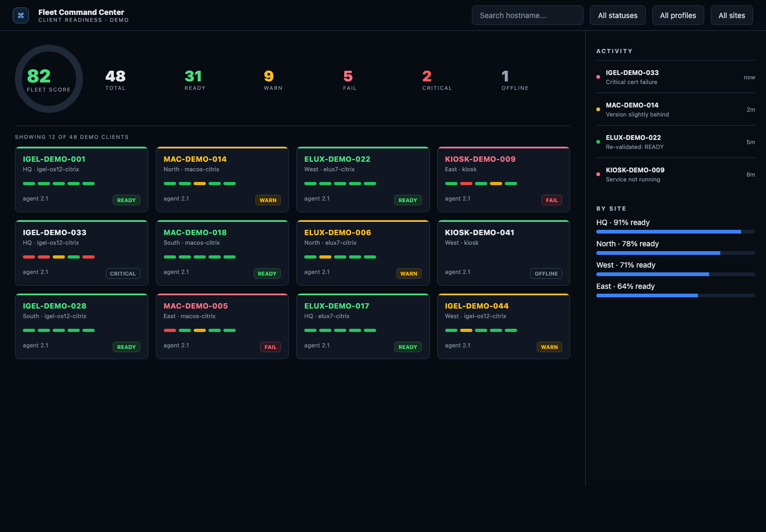Click the North 78% ready bar
766x532 pixels.
click(676, 253)
